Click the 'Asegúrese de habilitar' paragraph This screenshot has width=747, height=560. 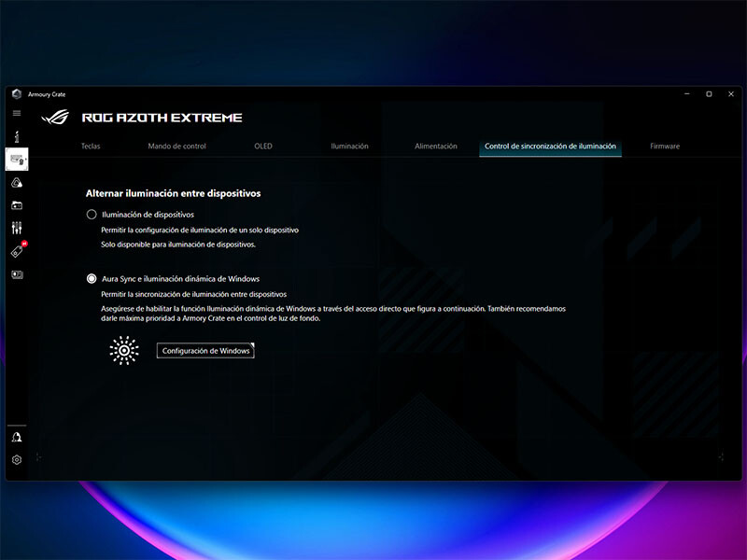[333, 314]
